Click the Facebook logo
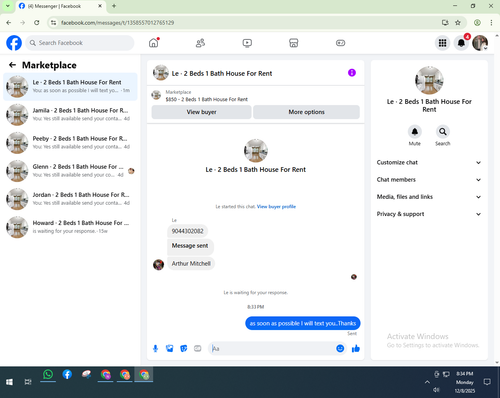 14,43
